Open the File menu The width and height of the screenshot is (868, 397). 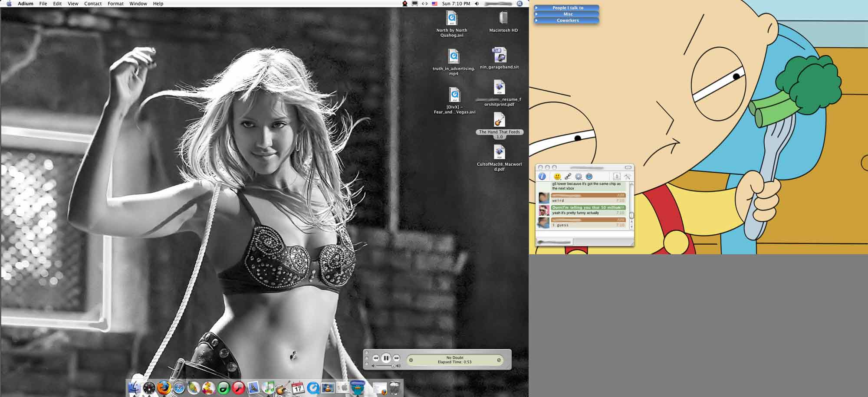pos(43,3)
